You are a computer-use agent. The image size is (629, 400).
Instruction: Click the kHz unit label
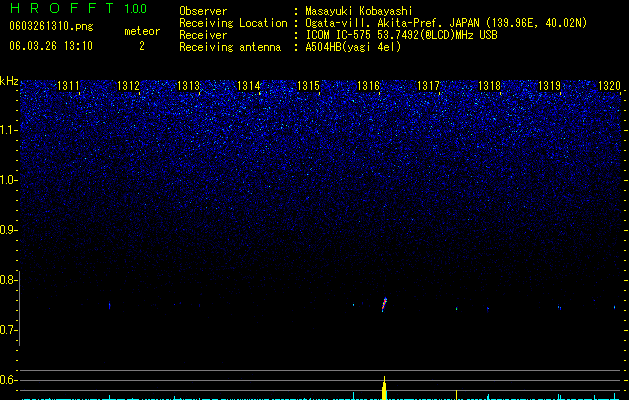click(x=9, y=81)
